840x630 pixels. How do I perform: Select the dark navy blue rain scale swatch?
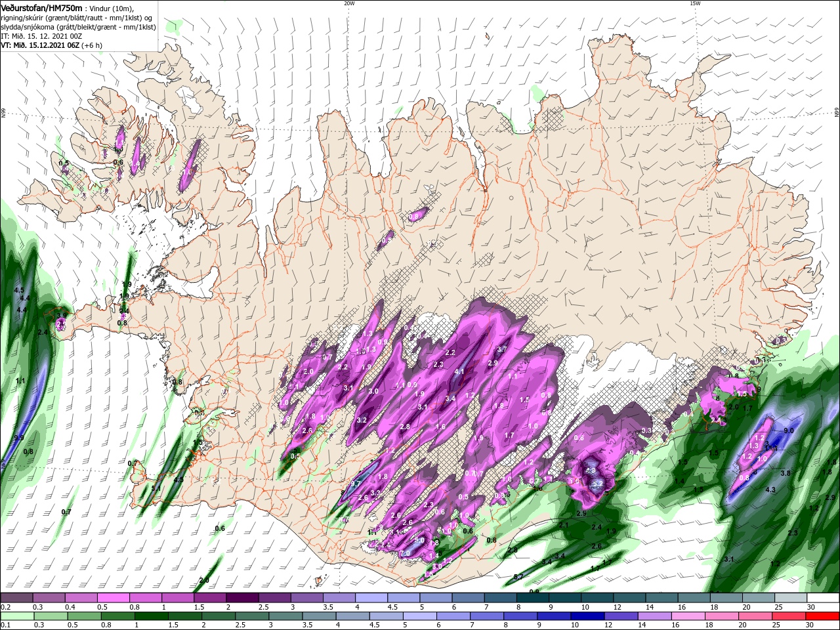click(587, 616)
